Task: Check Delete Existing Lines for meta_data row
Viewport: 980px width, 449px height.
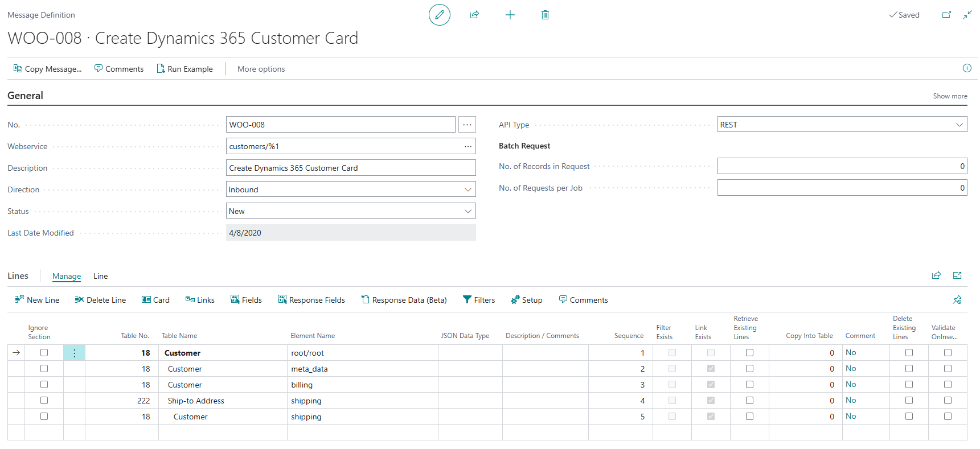Action: [x=909, y=369]
